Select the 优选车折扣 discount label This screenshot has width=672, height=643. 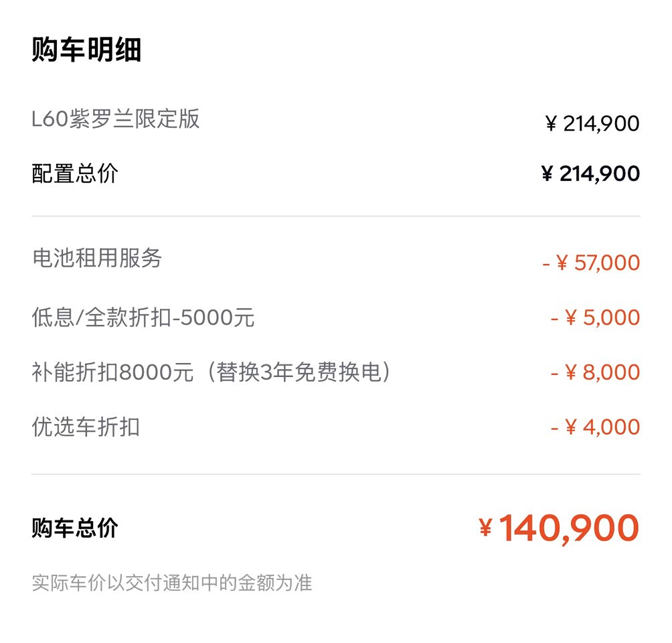[86, 427]
